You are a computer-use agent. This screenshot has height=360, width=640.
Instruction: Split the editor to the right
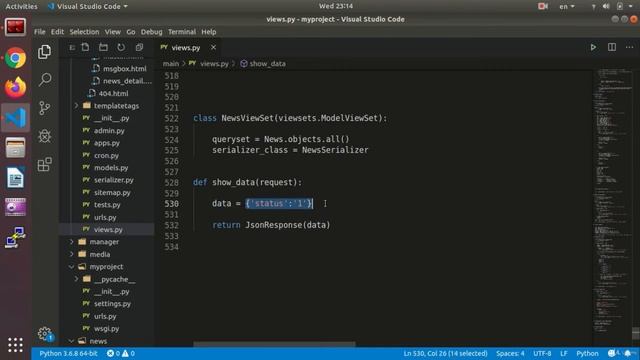point(611,47)
